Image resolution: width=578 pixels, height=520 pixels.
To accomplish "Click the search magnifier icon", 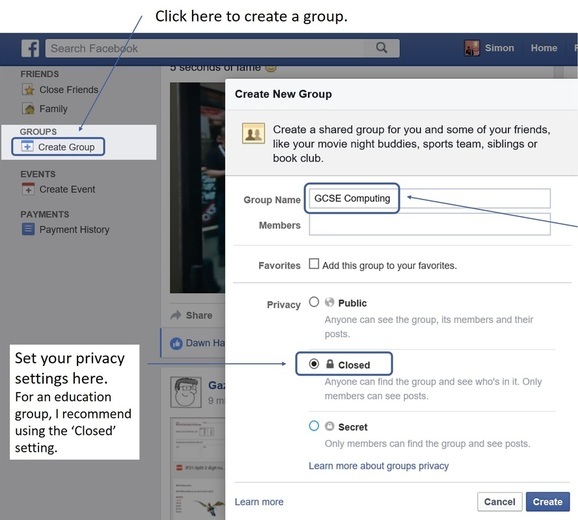I will click(382, 48).
